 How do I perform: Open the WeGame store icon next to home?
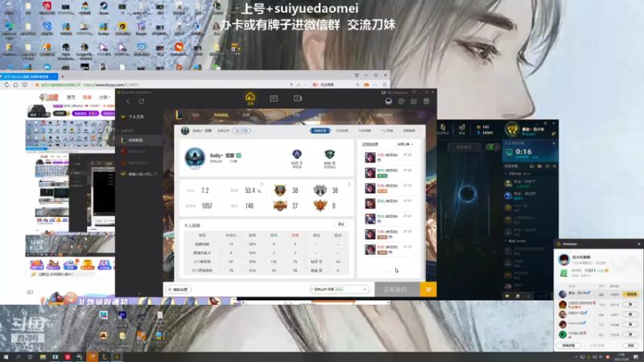[x=274, y=98]
